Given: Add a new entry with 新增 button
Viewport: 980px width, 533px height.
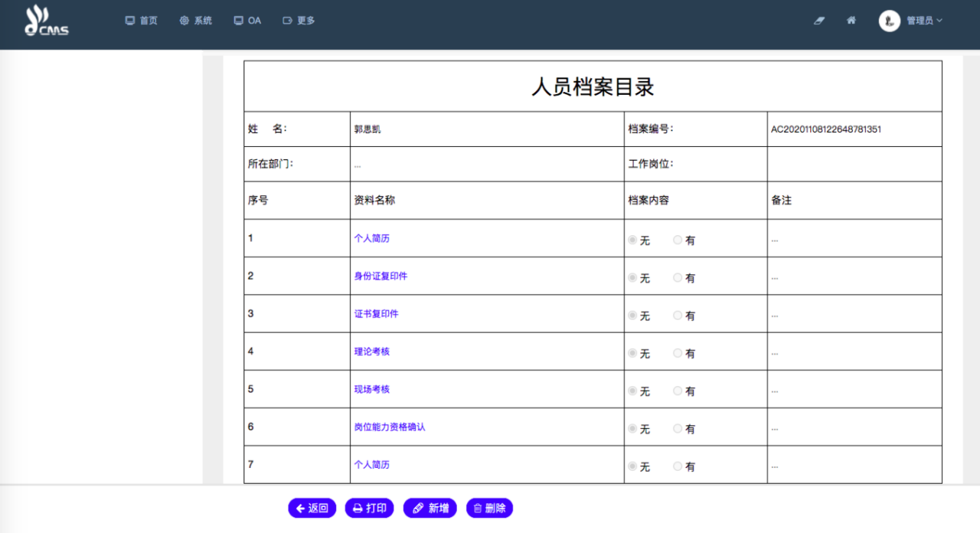Looking at the screenshot, I should [x=430, y=508].
